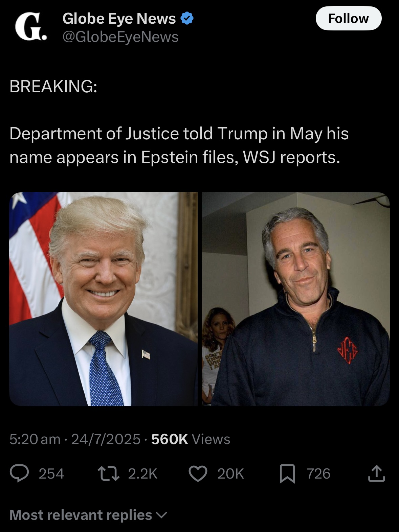Open the right photo with the sweatshirt
The height and width of the screenshot is (532, 399).
(296, 299)
